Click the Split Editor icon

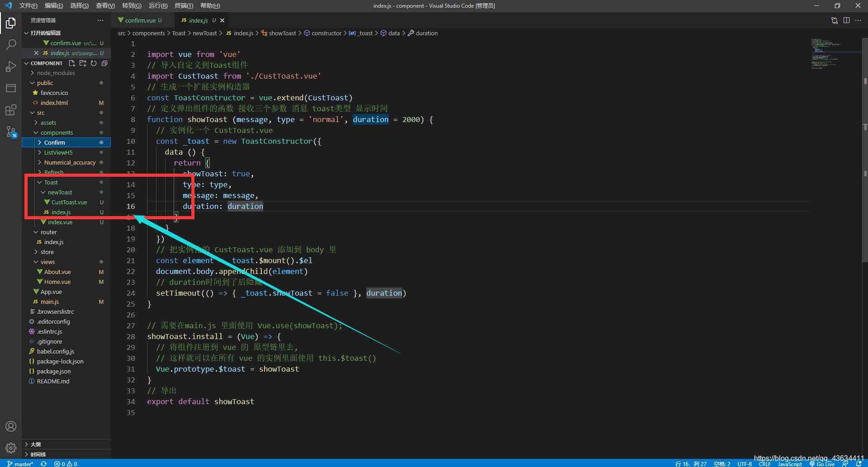[846, 20]
